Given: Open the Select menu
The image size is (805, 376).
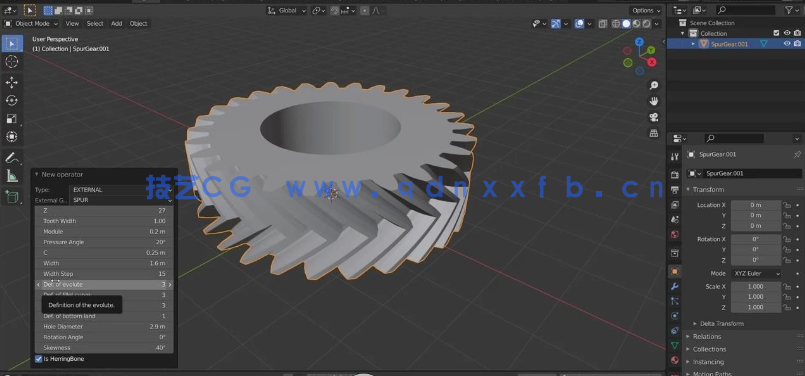Looking at the screenshot, I should [x=95, y=24].
